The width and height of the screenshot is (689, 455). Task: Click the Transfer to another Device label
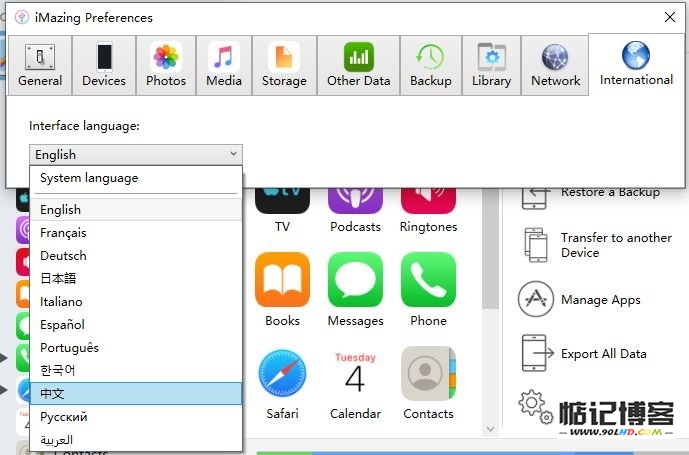click(x=616, y=245)
